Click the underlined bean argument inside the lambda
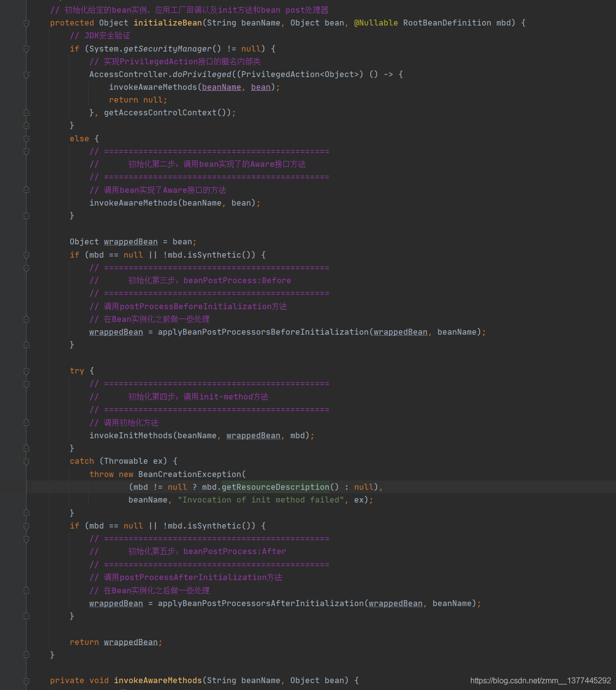Screen dimensions: 616x690 261,87
